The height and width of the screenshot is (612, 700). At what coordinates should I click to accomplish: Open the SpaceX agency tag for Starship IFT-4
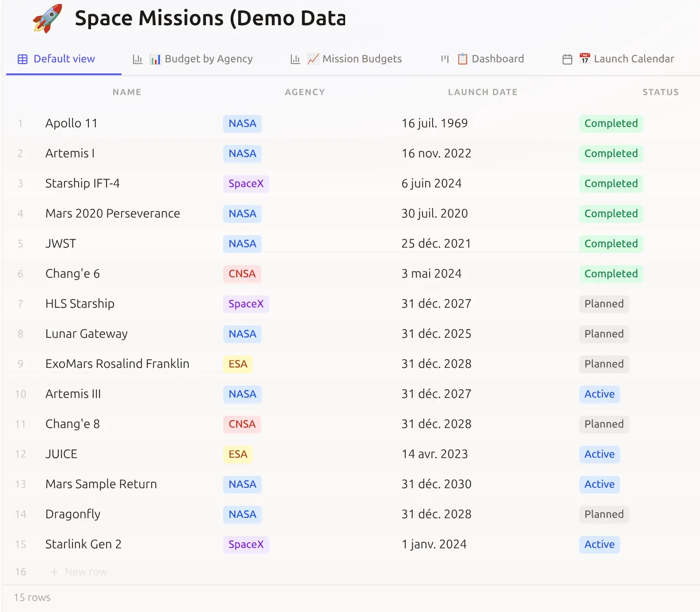(x=246, y=184)
